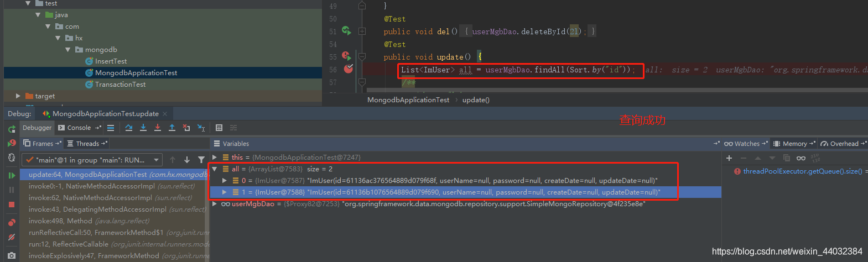Step out of current method
Image resolution: width=868 pixels, height=262 pixels.
point(172,128)
